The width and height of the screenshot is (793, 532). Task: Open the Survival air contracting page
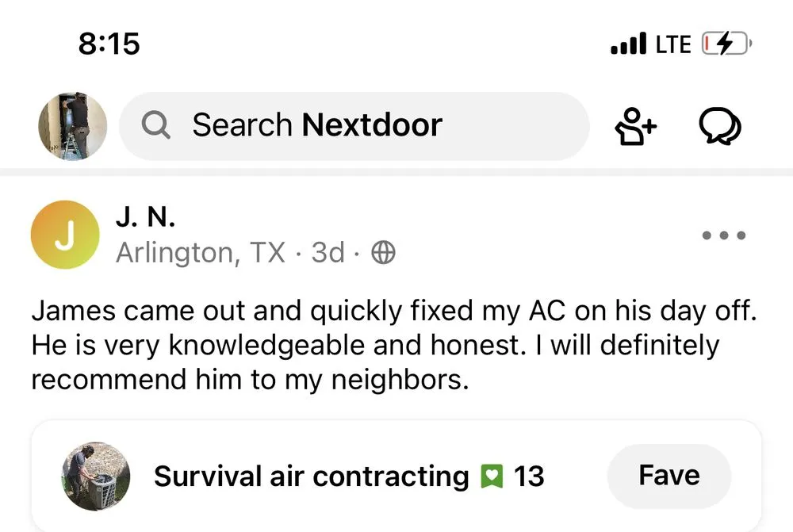(x=312, y=477)
